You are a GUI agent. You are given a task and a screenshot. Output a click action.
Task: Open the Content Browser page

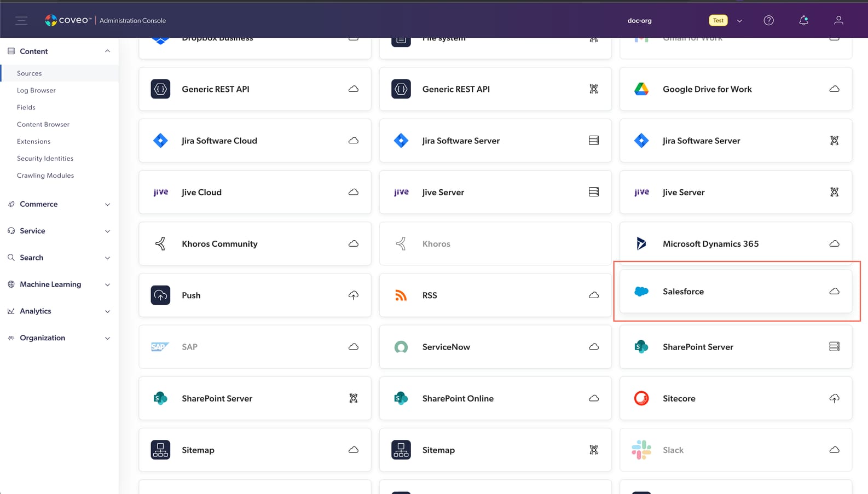43,124
